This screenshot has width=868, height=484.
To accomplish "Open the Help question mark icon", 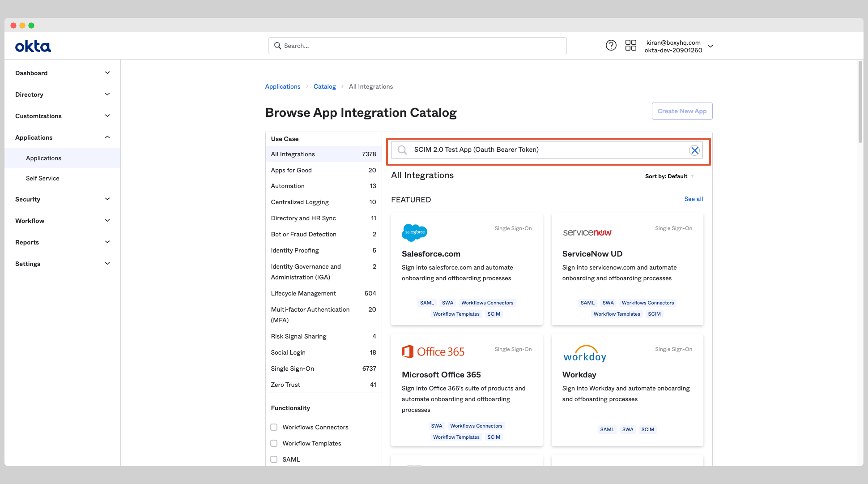I will (x=611, y=45).
